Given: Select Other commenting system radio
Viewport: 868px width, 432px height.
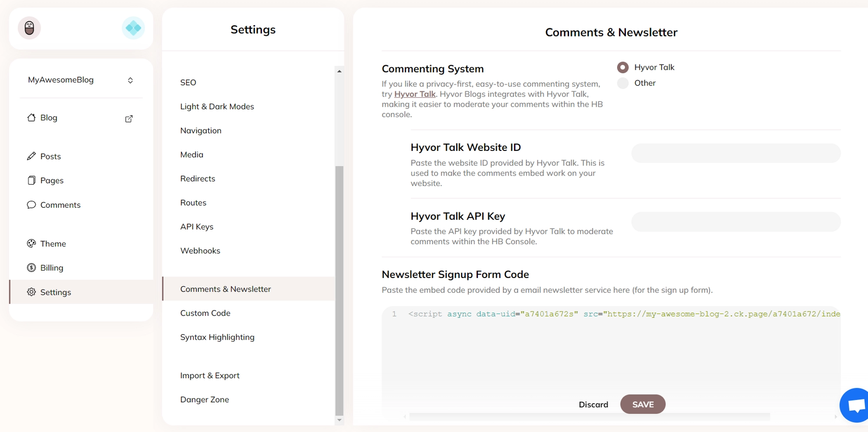Looking at the screenshot, I should [x=623, y=83].
